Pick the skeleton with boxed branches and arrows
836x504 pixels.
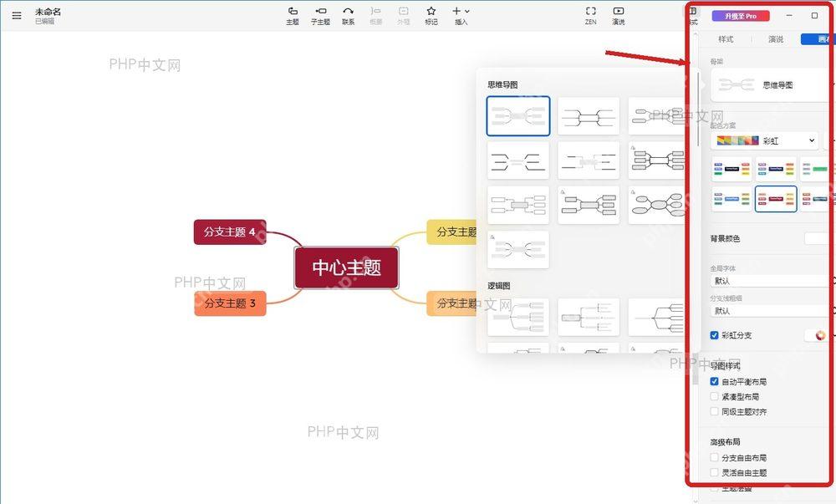517,205
